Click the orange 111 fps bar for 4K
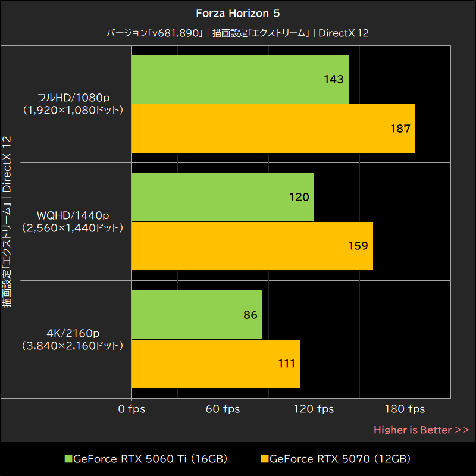The image size is (476, 476). pyautogui.click(x=216, y=364)
